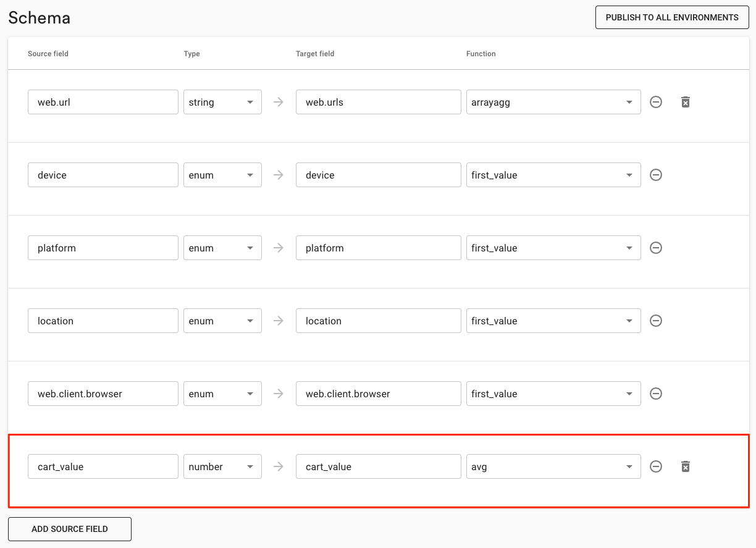Open the avg function dropdown for cart_value
Image resolution: width=756 pixels, height=548 pixels.
[x=553, y=466]
